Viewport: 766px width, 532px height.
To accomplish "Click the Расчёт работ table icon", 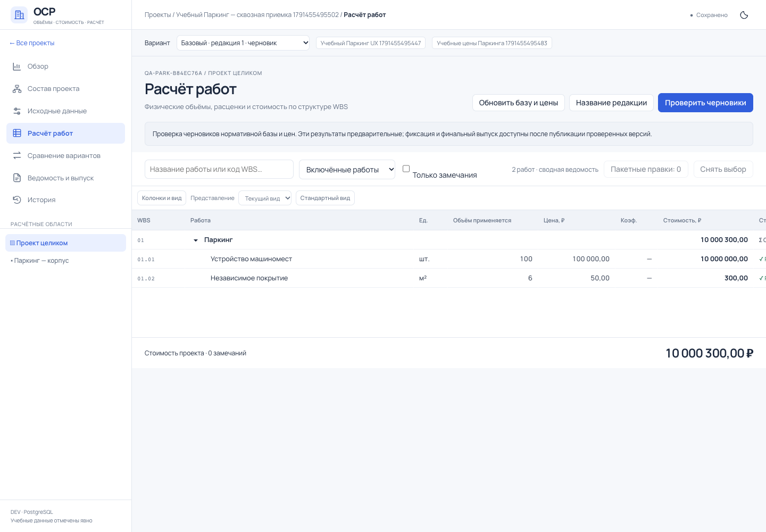I will [17, 134].
